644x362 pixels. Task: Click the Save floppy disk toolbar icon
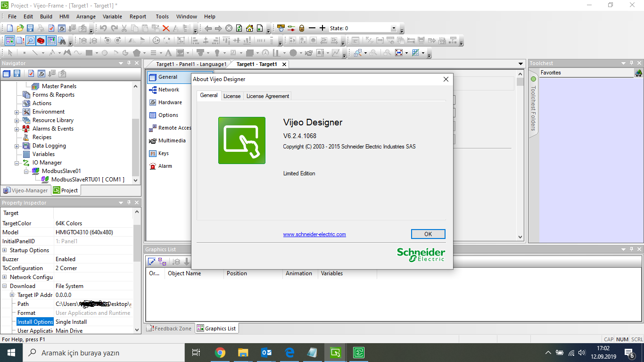[x=30, y=28]
